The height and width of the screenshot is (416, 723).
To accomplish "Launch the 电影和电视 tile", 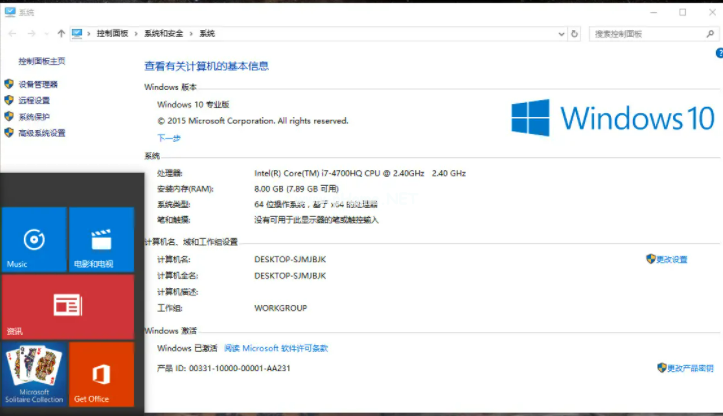I will tap(101, 240).
